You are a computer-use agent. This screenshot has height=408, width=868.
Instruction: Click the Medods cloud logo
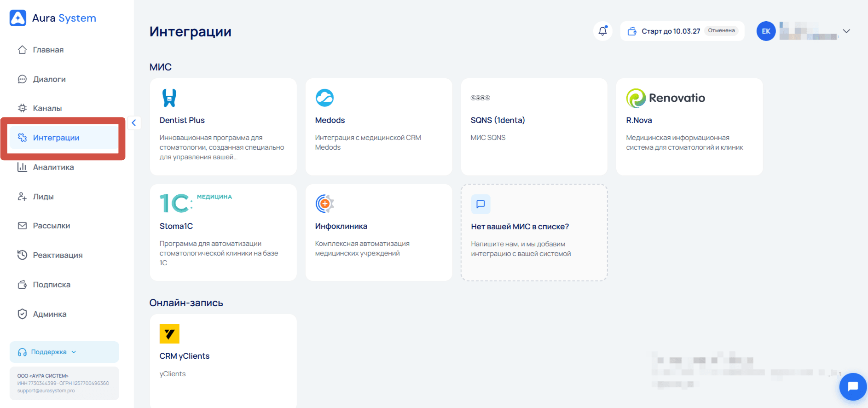tap(324, 98)
